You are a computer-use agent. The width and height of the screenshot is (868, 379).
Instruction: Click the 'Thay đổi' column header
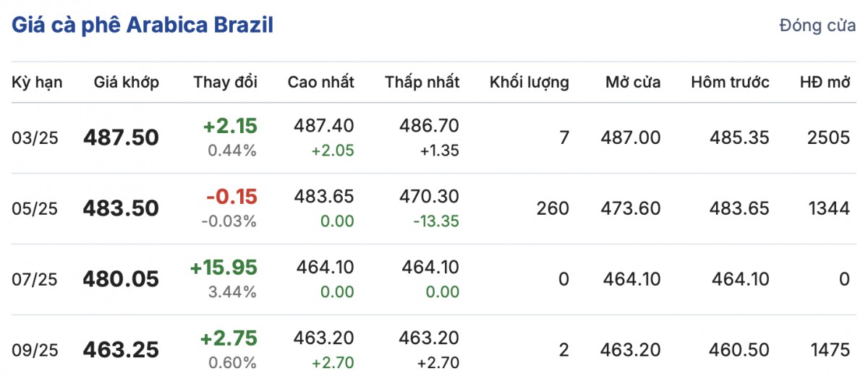pos(225,82)
